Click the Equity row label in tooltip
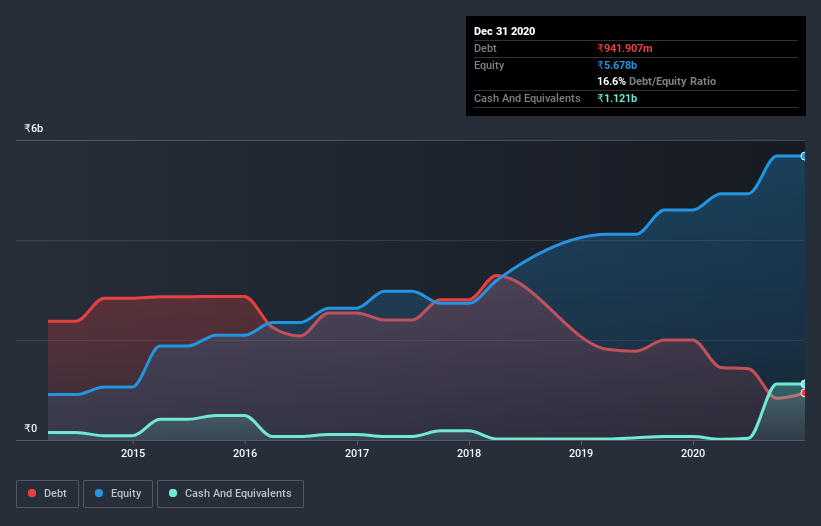Screen dimensions: 821x526 pyautogui.click(x=489, y=65)
